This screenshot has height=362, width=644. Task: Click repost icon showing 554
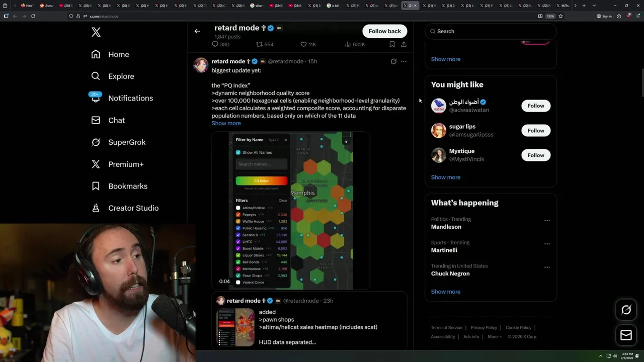259,44
